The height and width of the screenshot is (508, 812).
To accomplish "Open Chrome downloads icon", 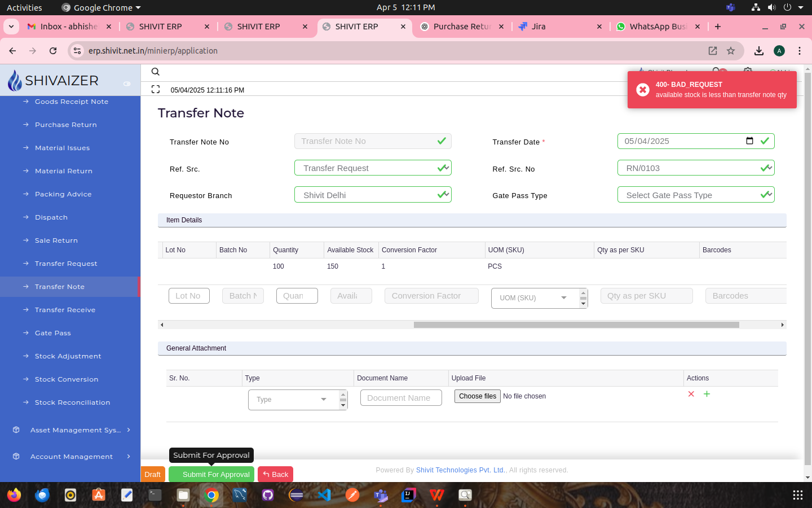I will (759, 51).
